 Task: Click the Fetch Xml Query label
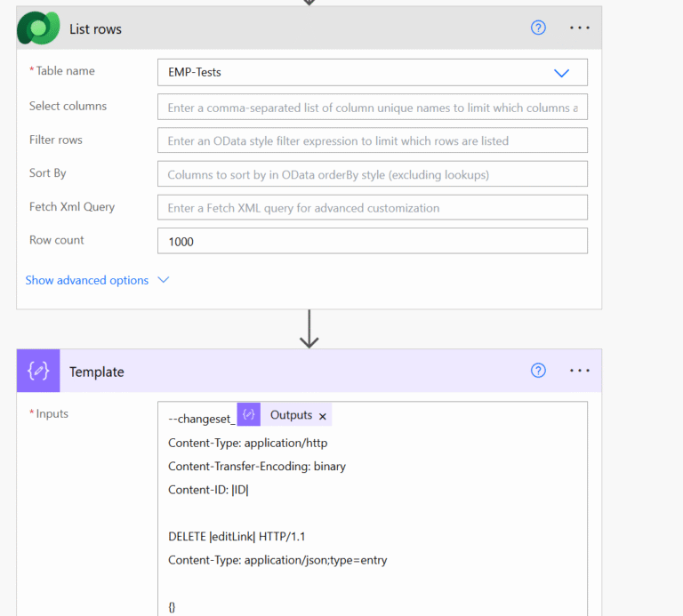click(x=72, y=206)
